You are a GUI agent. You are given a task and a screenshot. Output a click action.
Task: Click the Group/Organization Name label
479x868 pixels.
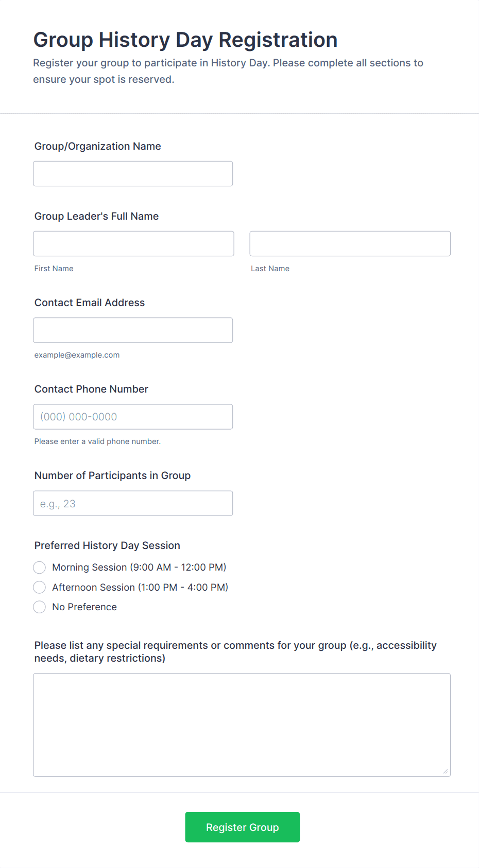coord(98,146)
